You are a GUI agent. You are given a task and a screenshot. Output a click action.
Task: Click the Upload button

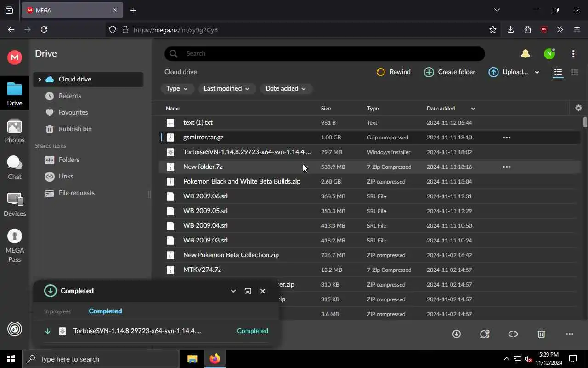tap(508, 72)
